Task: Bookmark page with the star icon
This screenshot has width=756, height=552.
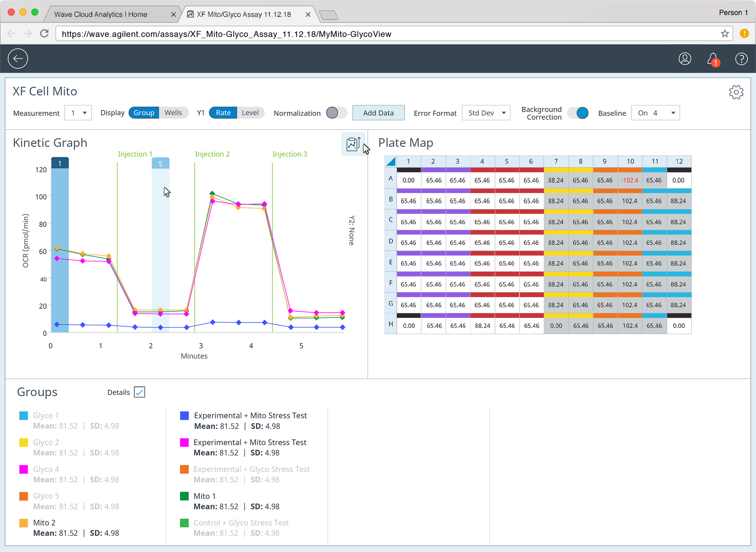Action: (724, 33)
